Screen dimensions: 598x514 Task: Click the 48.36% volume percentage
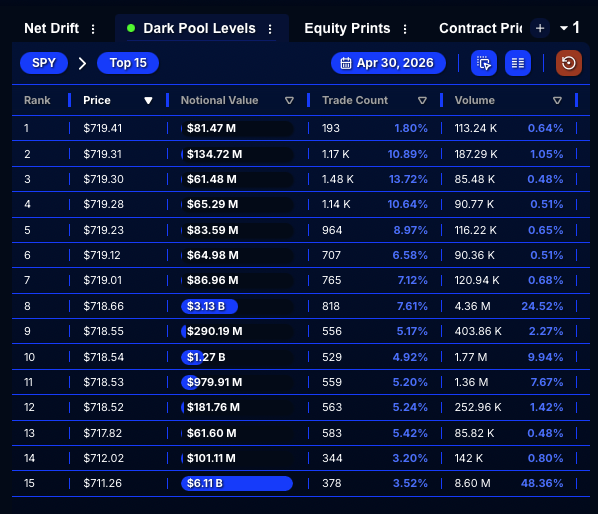pyautogui.click(x=542, y=483)
